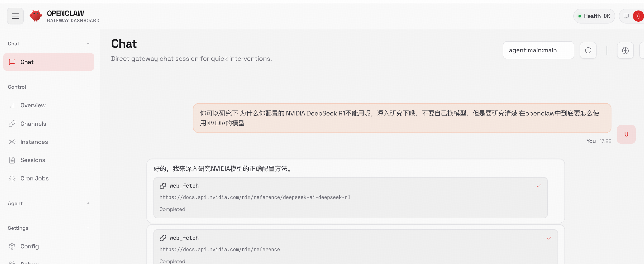This screenshot has width=644, height=264.
Task: Open the Sessions page
Action: coord(33,160)
